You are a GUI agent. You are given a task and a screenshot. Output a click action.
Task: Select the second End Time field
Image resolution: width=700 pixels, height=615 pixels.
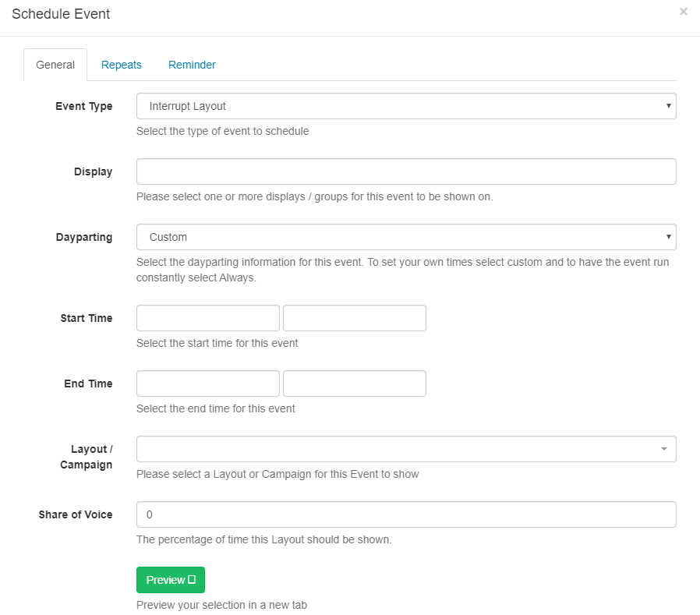pos(355,383)
